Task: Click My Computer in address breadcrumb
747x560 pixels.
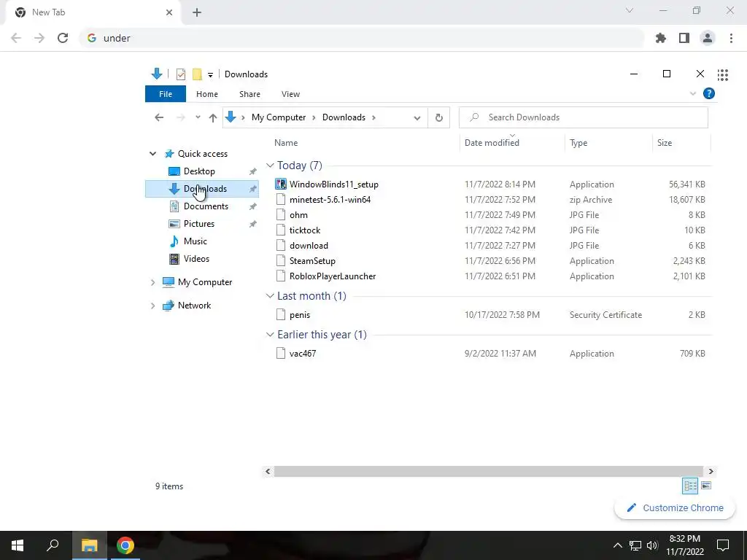Action: (279, 117)
